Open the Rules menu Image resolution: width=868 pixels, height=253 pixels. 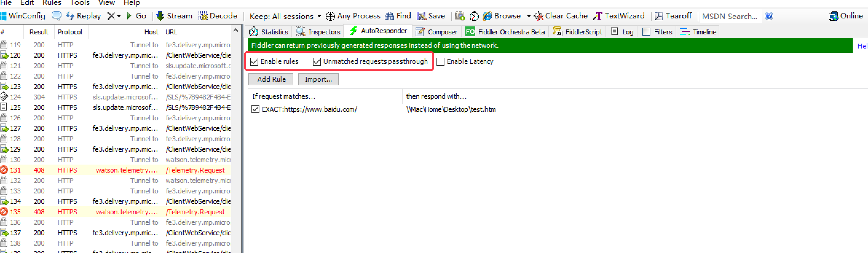pyautogui.click(x=52, y=3)
